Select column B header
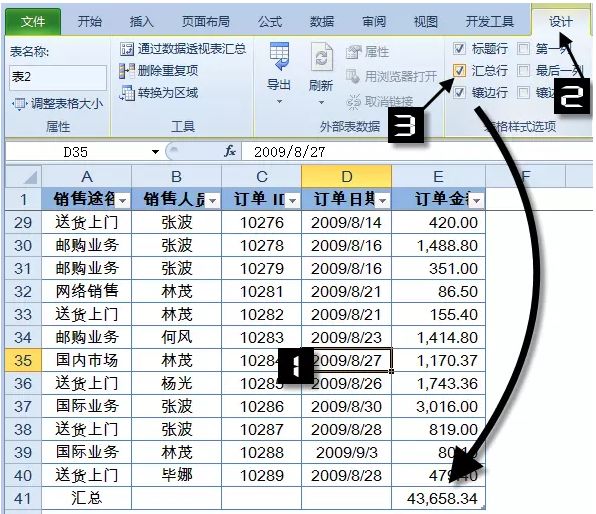Viewport: 596px width, 514px height. tap(176, 177)
